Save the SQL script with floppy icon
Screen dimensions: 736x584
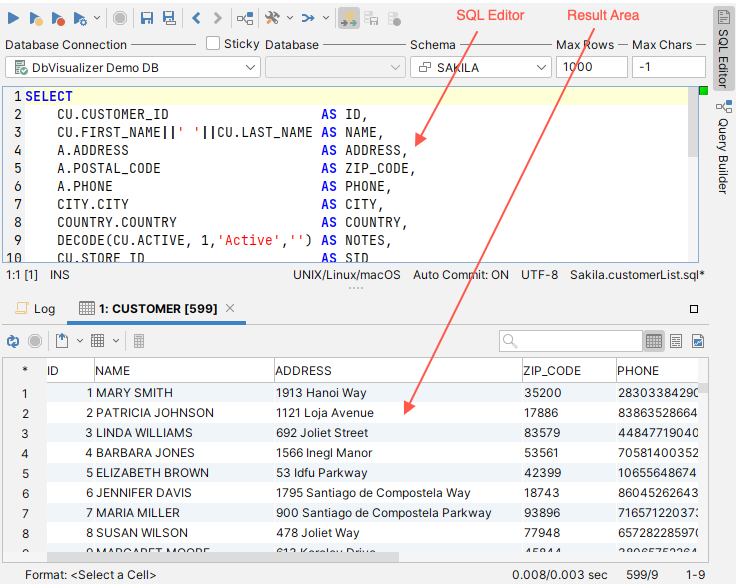tap(147, 18)
